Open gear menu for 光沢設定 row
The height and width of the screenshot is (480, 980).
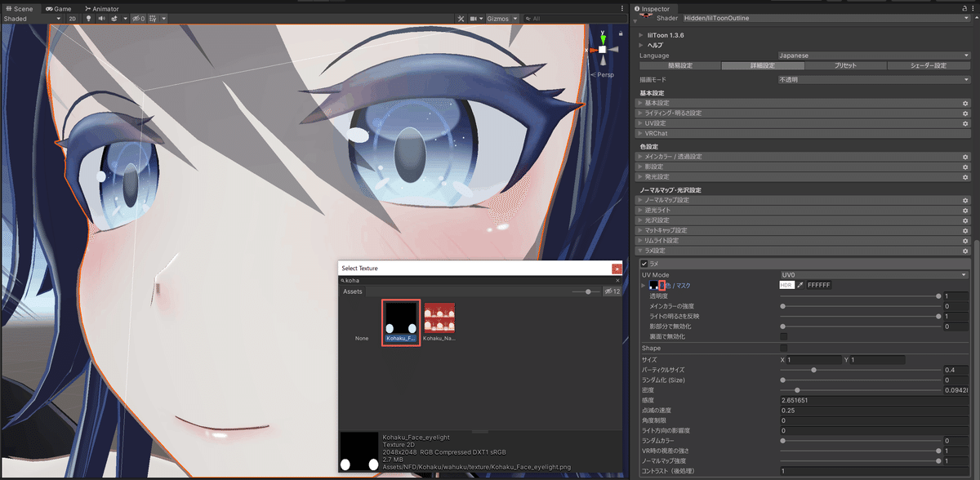965,220
